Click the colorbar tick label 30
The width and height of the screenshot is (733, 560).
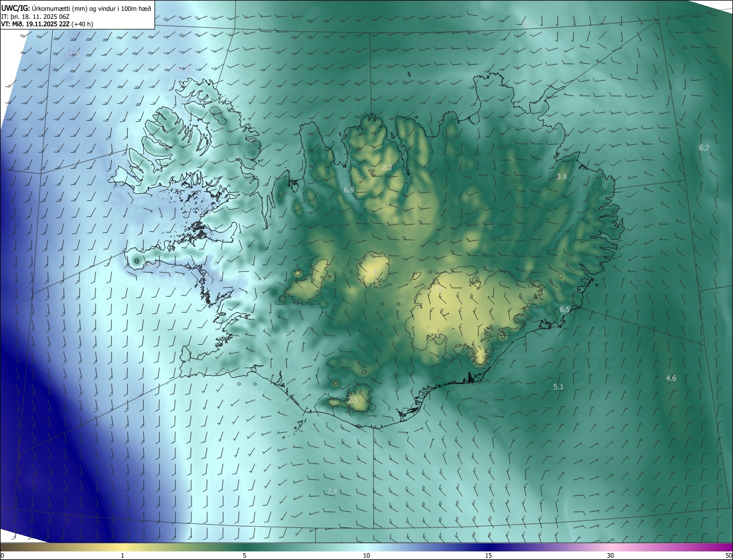(x=610, y=556)
